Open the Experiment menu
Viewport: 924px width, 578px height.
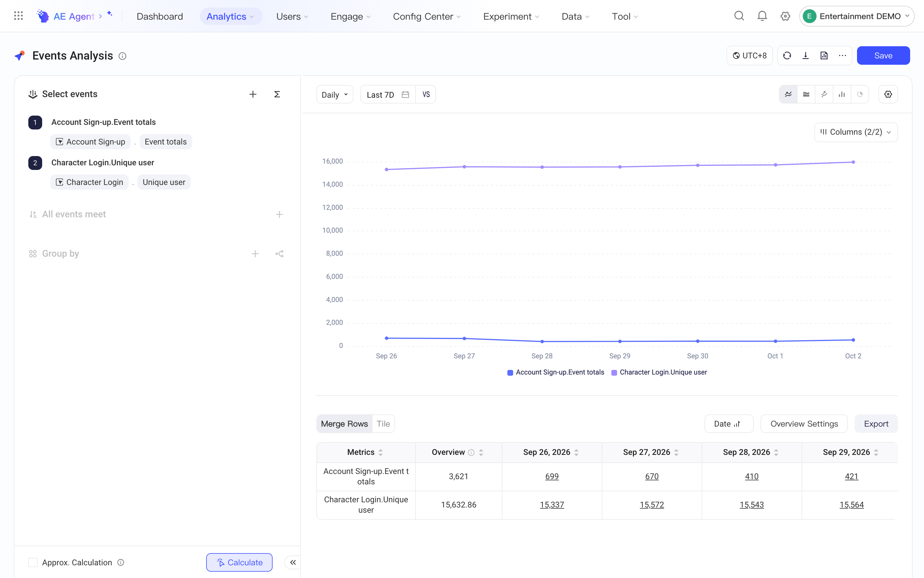(511, 16)
